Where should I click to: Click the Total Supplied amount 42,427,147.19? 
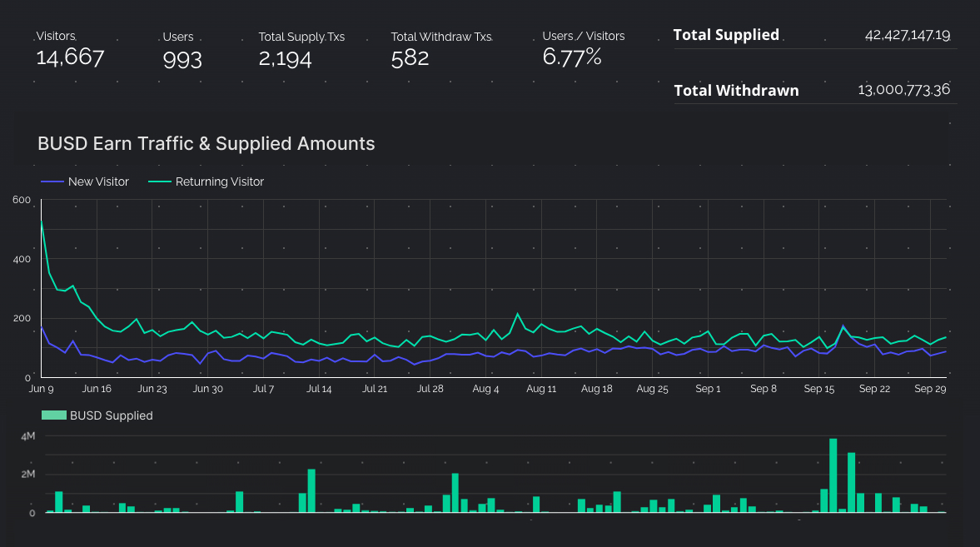(908, 35)
